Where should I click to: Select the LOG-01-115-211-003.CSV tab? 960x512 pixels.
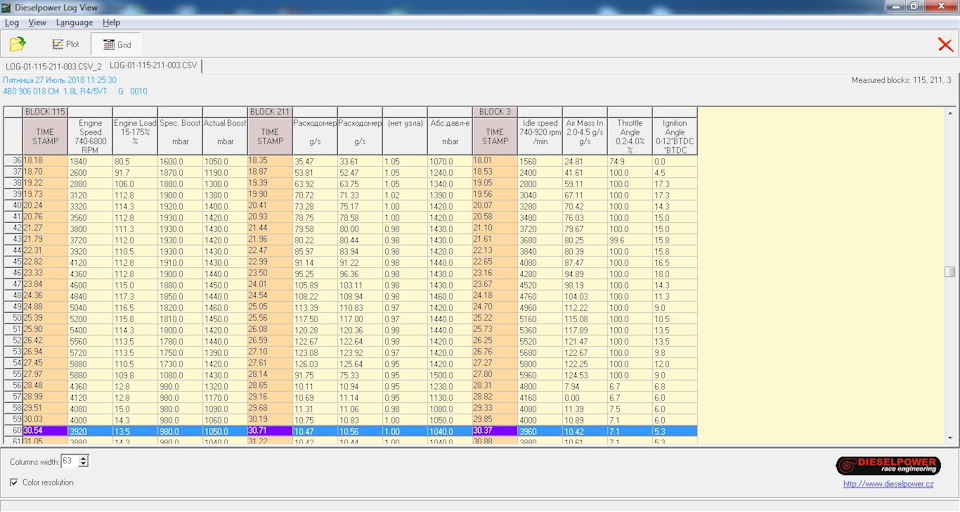click(x=153, y=66)
